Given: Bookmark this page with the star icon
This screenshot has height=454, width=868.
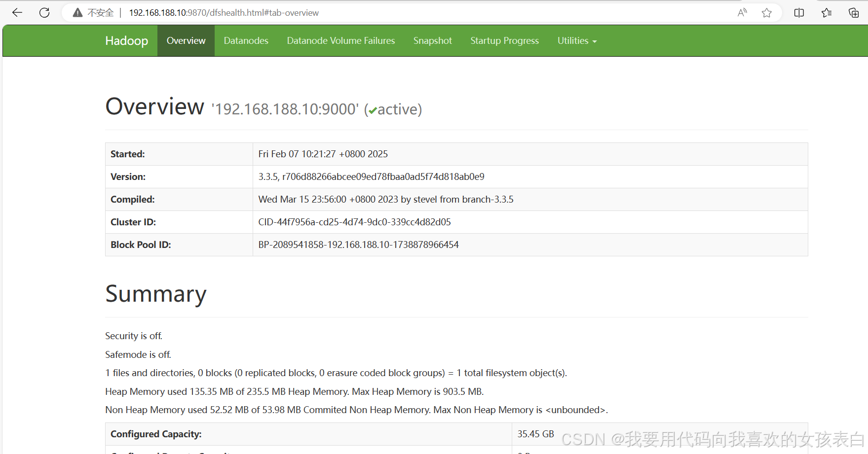Looking at the screenshot, I should pos(767,13).
